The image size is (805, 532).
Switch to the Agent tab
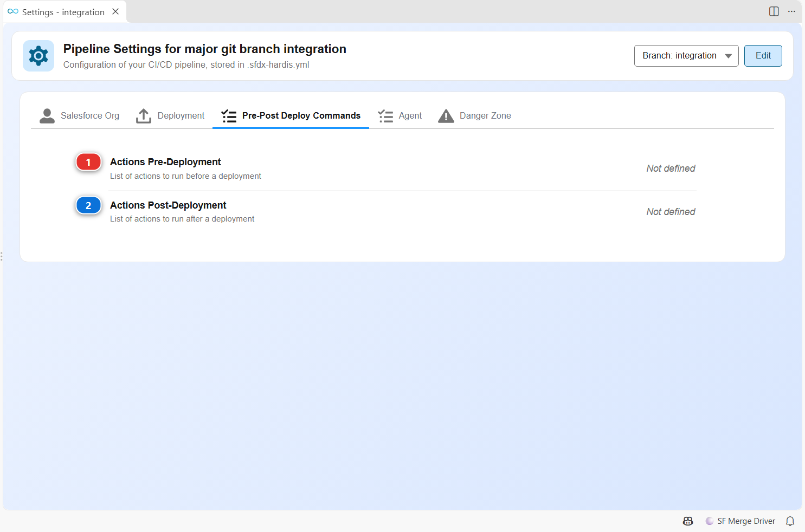click(x=400, y=116)
